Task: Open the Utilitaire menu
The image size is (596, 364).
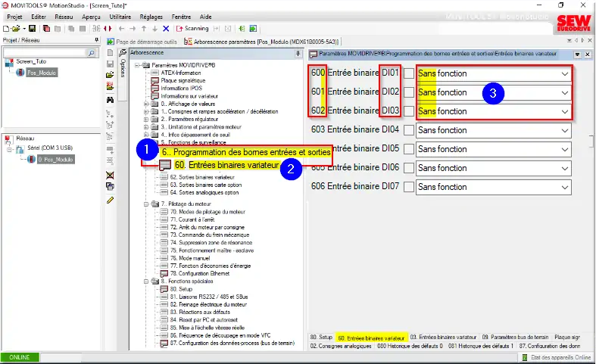Action: pyautogui.click(x=120, y=17)
